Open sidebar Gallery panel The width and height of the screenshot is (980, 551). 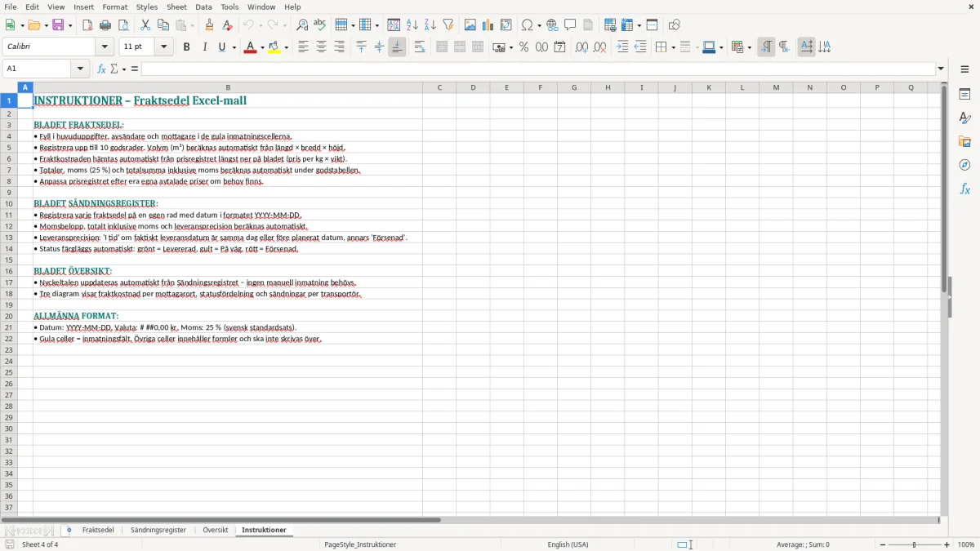[964, 142]
